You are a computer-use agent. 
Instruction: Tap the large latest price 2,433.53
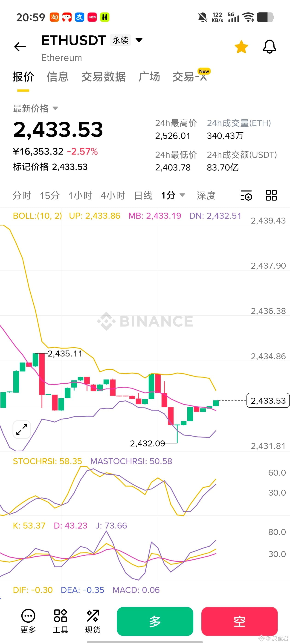[58, 129]
